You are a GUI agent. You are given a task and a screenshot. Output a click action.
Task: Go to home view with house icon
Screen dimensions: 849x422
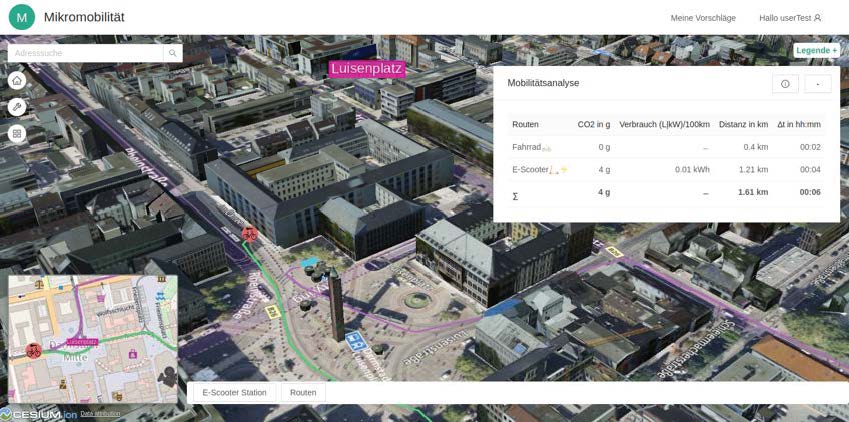[x=17, y=81]
